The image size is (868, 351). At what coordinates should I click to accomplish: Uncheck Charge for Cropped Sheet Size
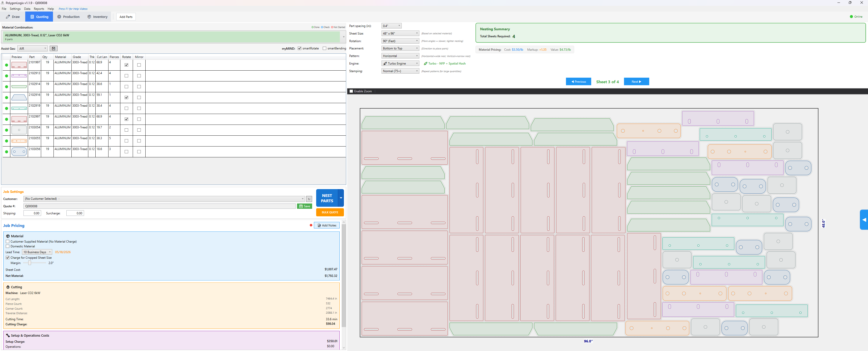tap(7, 258)
